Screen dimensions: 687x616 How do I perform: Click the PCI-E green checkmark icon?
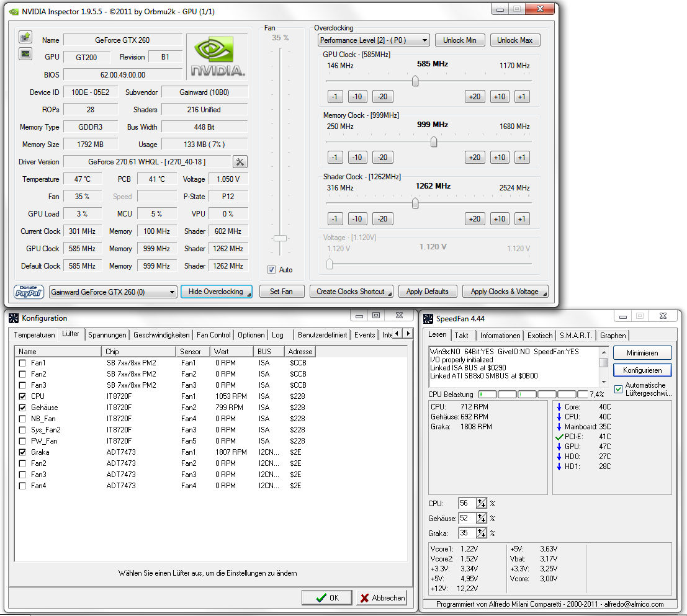tap(559, 437)
